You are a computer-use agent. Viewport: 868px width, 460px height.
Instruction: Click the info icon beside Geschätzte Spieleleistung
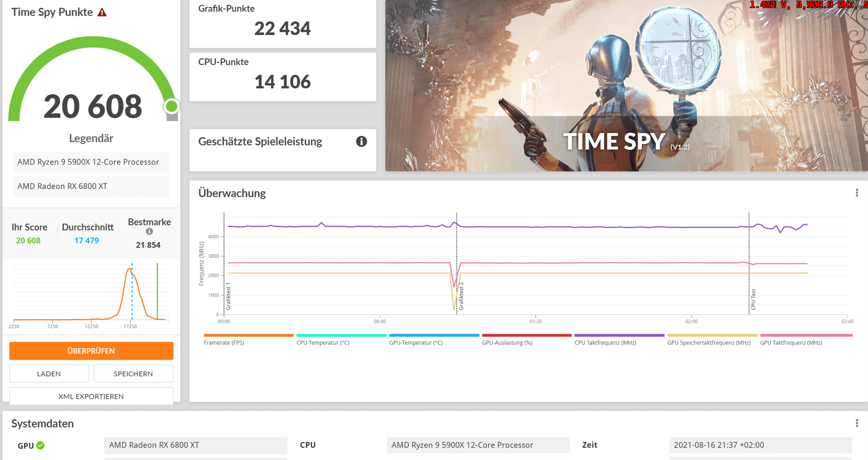pos(361,141)
